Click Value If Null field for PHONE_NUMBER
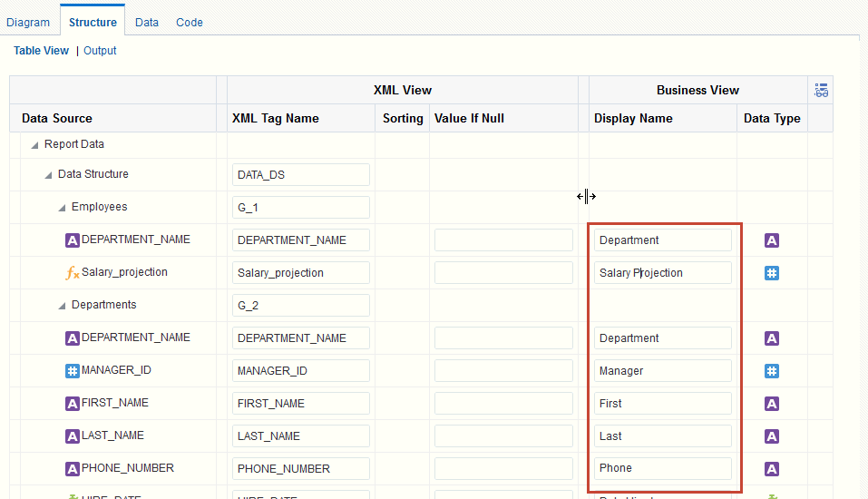This screenshot has height=499, width=868. tap(503, 468)
